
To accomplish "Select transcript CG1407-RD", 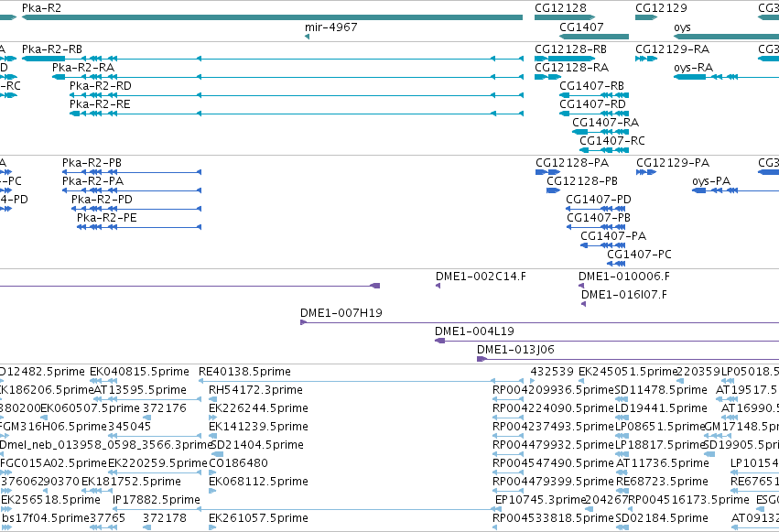I will (x=594, y=114).
